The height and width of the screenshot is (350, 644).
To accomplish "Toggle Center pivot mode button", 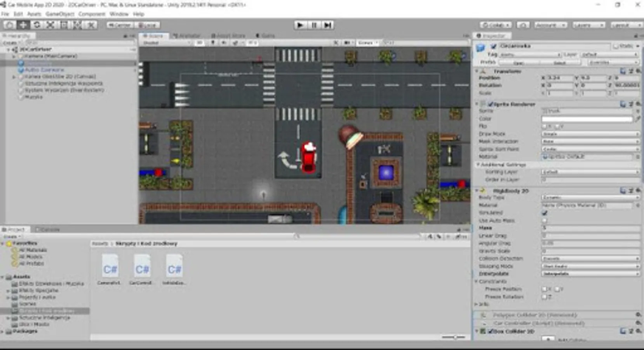I will (x=120, y=25).
